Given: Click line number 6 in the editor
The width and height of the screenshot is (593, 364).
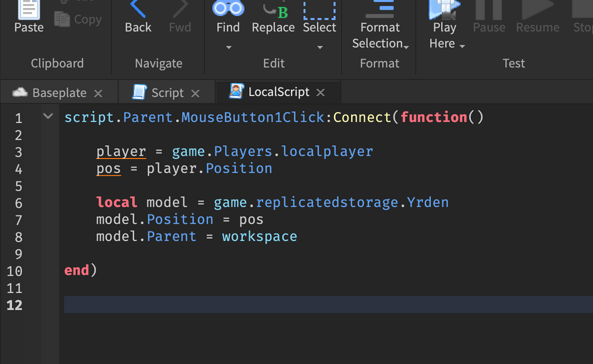Looking at the screenshot, I should click(x=18, y=202).
